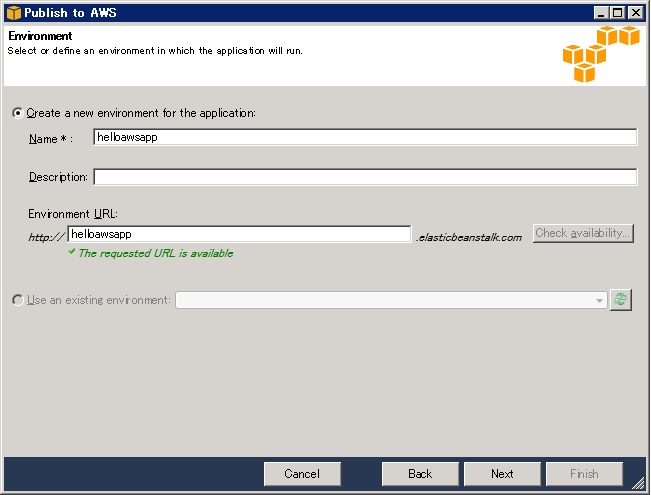Click the green checkmark availability icon
The image size is (651, 495).
tap(72, 252)
